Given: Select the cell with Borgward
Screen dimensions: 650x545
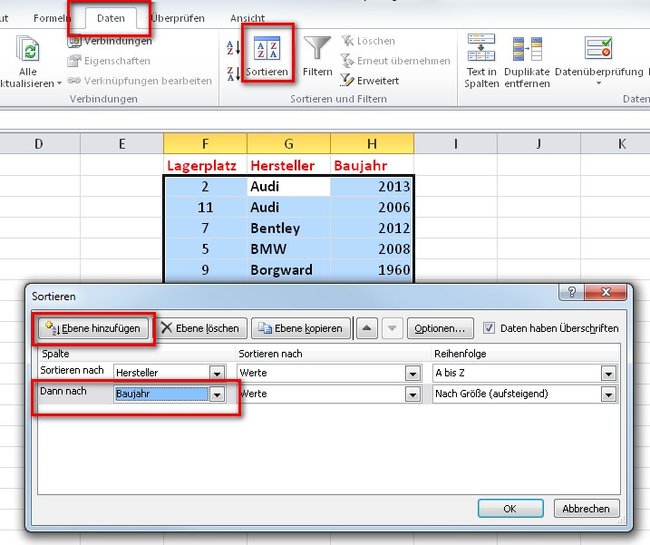Looking at the screenshot, I should [289, 270].
